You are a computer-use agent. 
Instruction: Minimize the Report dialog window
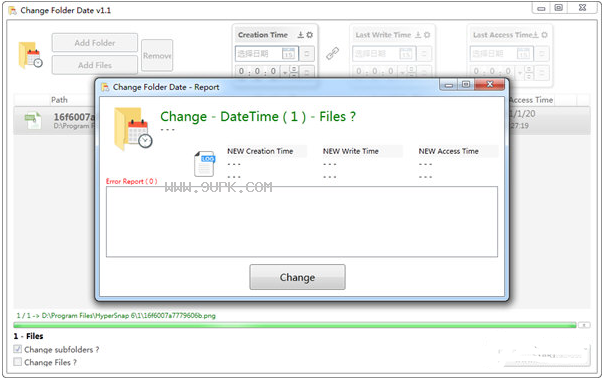(448, 85)
